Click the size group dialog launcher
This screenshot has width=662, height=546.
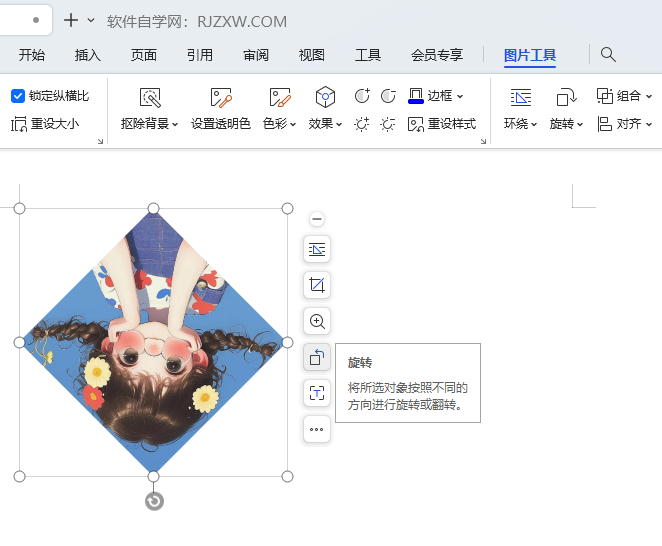pyautogui.click(x=100, y=141)
